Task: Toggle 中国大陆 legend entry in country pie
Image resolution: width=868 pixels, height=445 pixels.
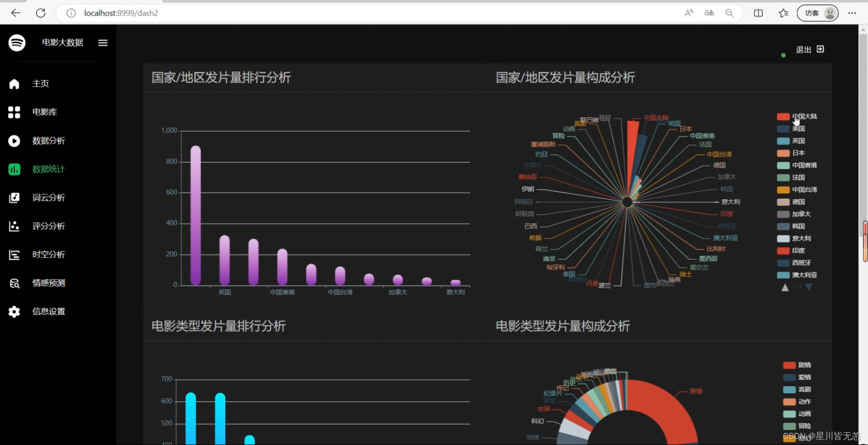Action: click(797, 117)
